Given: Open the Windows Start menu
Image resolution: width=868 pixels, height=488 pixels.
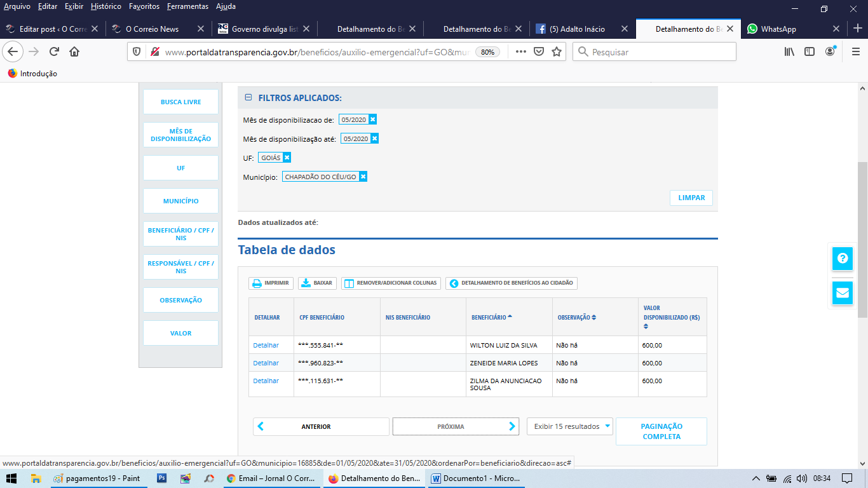Looking at the screenshot, I should click(11, 478).
